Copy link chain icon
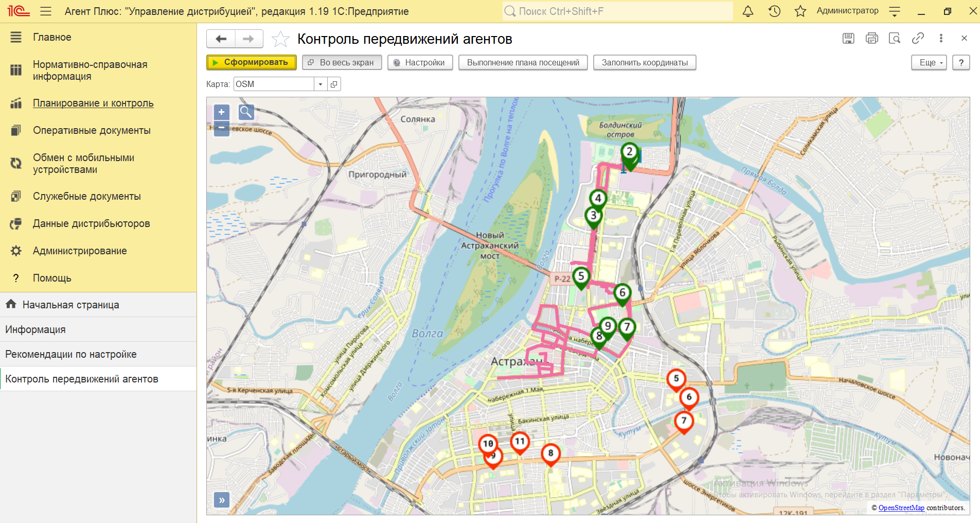Screen dimensions: 980x523 pos(918,38)
